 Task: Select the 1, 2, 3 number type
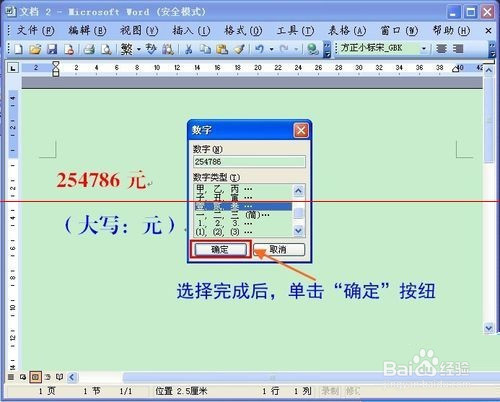coord(243,223)
